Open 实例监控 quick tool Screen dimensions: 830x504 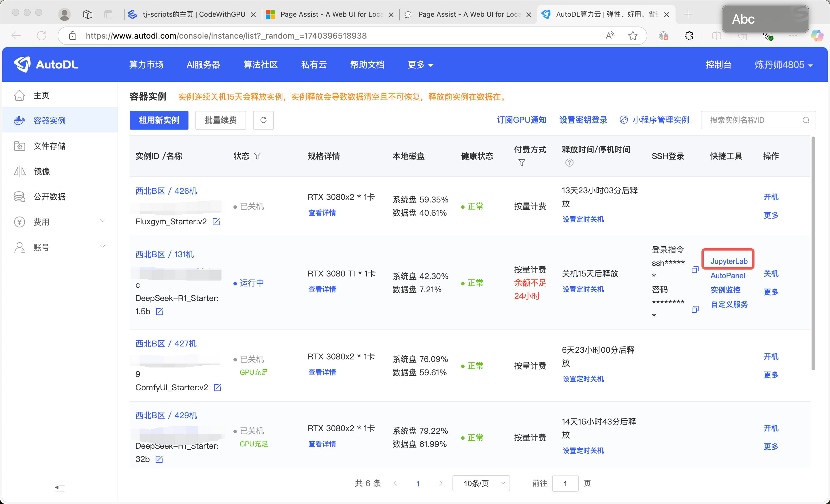(725, 290)
